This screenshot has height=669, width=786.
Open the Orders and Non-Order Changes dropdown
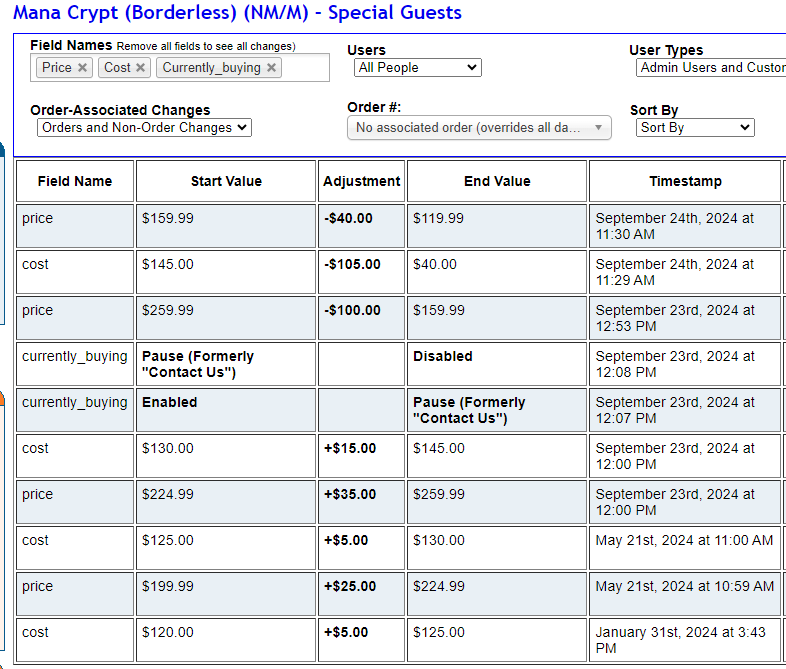pos(144,128)
